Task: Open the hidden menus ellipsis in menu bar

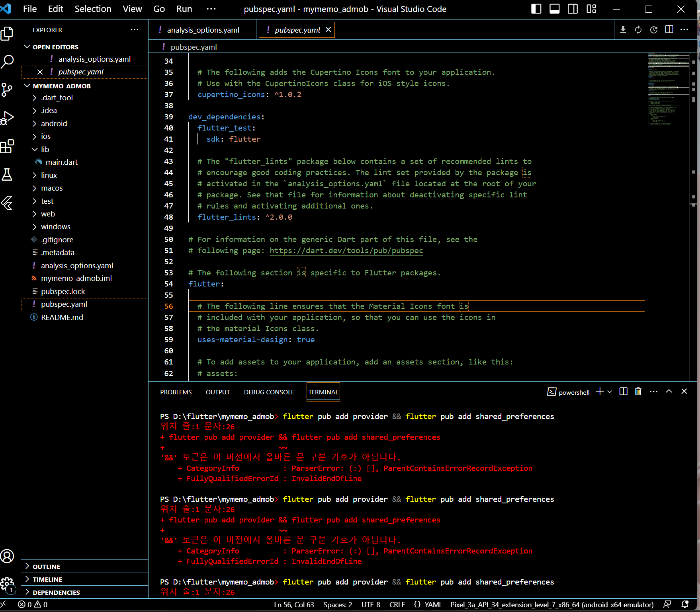Action: click(x=211, y=9)
